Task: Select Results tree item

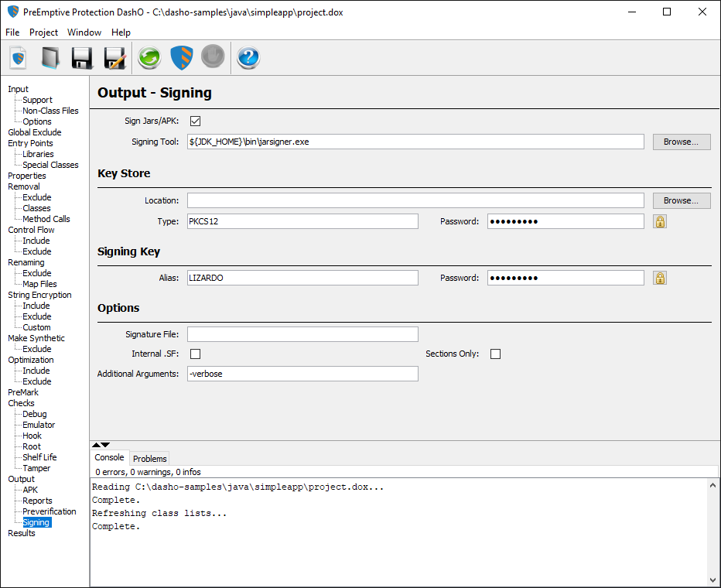Action: [22, 533]
